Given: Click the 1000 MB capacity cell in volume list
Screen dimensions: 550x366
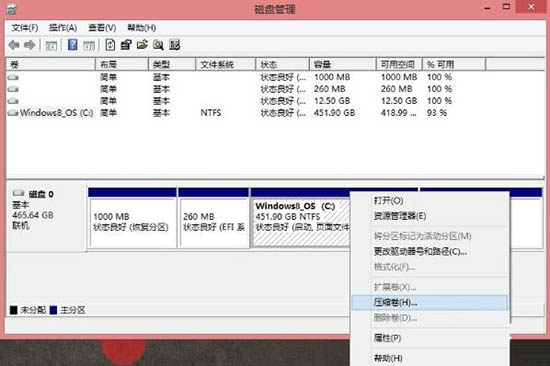Looking at the screenshot, I should [332, 77].
